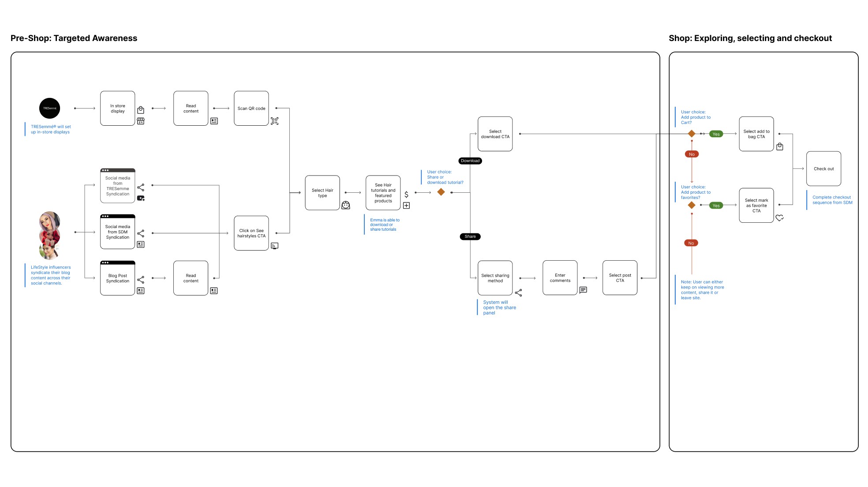The image size is (868, 487).
Task: Click User choice: Add product to favorites text
Action: [x=696, y=192]
